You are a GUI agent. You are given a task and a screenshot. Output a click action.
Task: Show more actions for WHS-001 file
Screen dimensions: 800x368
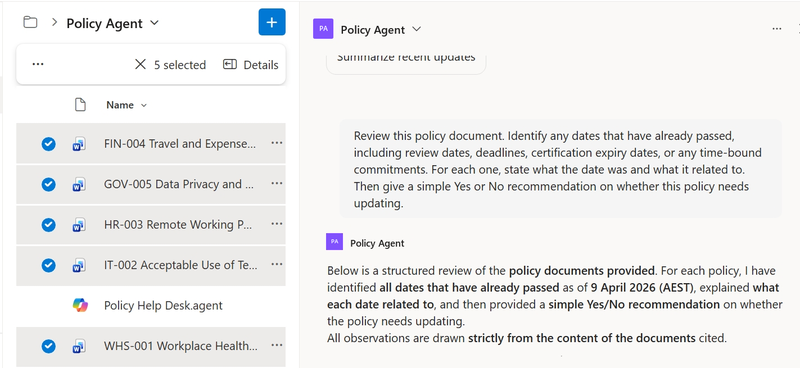(277, 346)
